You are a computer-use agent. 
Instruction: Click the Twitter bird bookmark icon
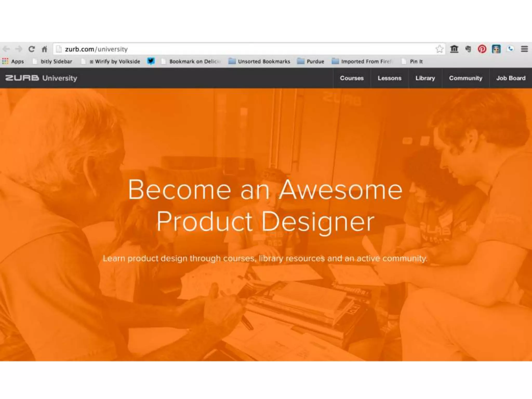coord(151,61)
